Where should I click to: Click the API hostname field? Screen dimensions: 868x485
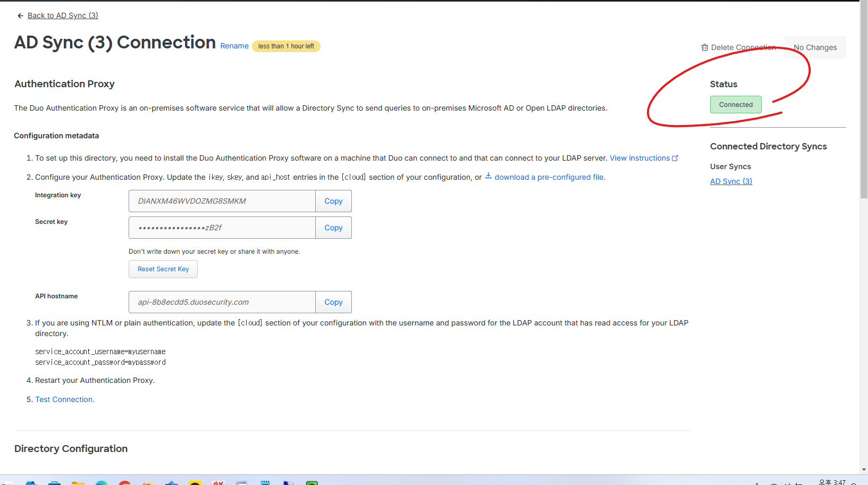[222, 302]
